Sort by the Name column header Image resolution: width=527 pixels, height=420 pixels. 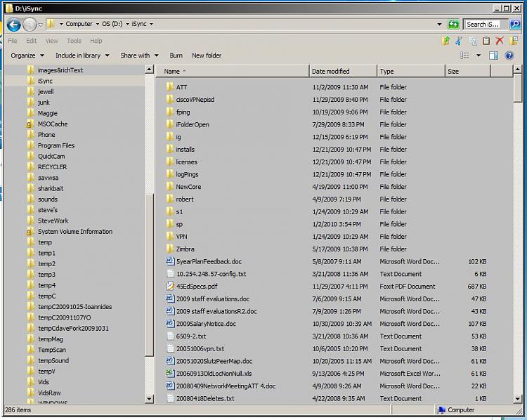[x=233, y=71]
